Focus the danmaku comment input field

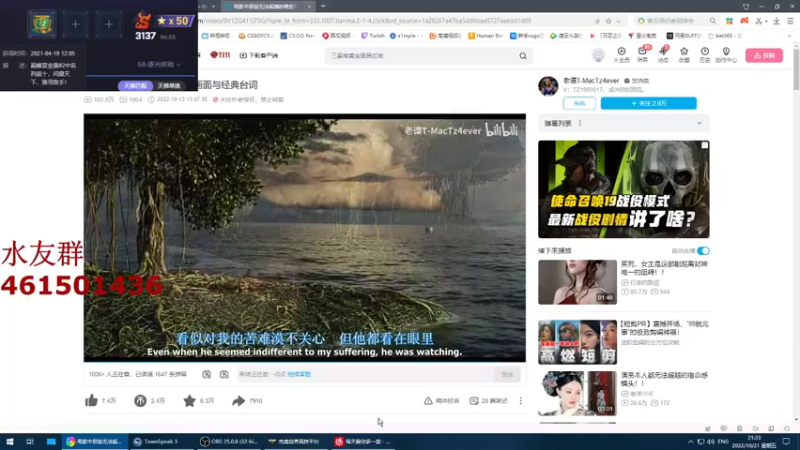point(365,374)
